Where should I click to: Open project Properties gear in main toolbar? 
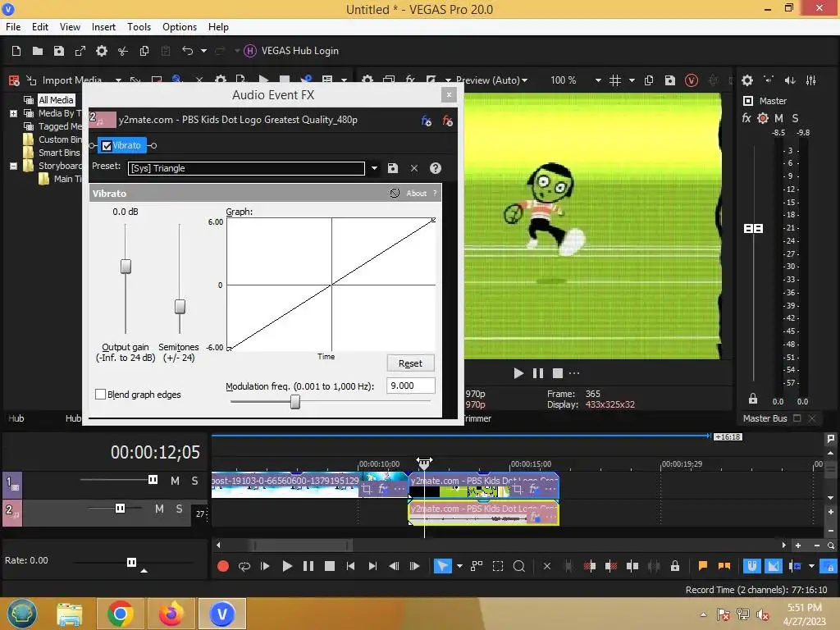tap(101, 51)
